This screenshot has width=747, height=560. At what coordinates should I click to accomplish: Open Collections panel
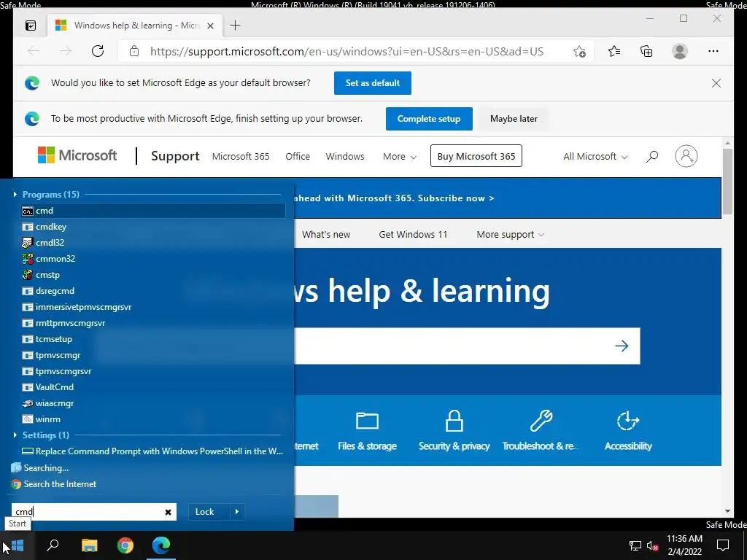click(646, 51)
